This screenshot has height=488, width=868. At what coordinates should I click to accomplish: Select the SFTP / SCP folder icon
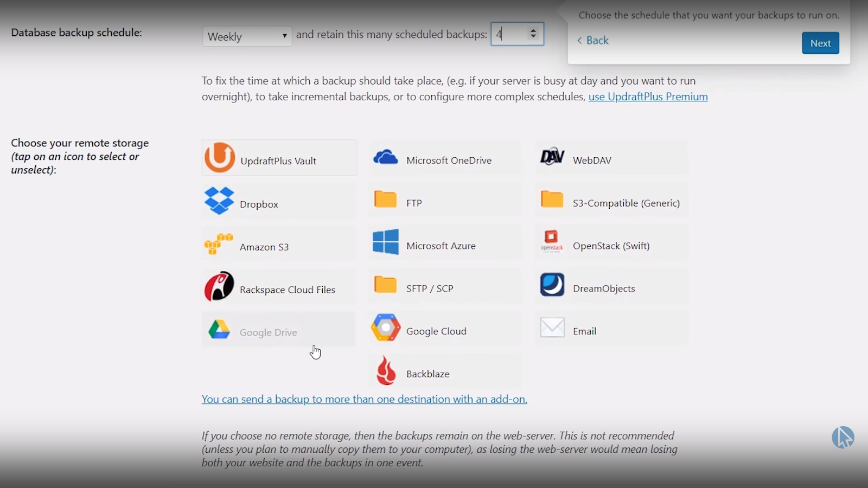coord(386,285)
